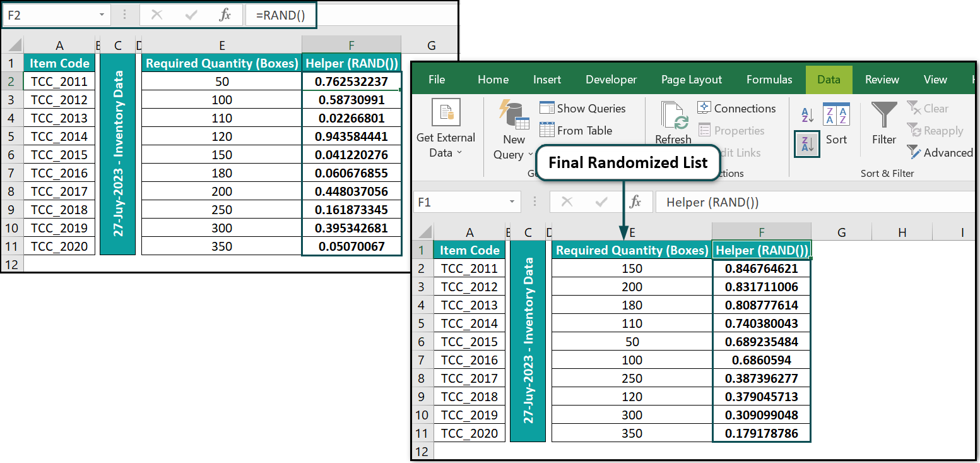The width and height of the screenshot is (980, 463).
Task: Select row 7 header in right sheet
Action: click(x=423, y=360)
